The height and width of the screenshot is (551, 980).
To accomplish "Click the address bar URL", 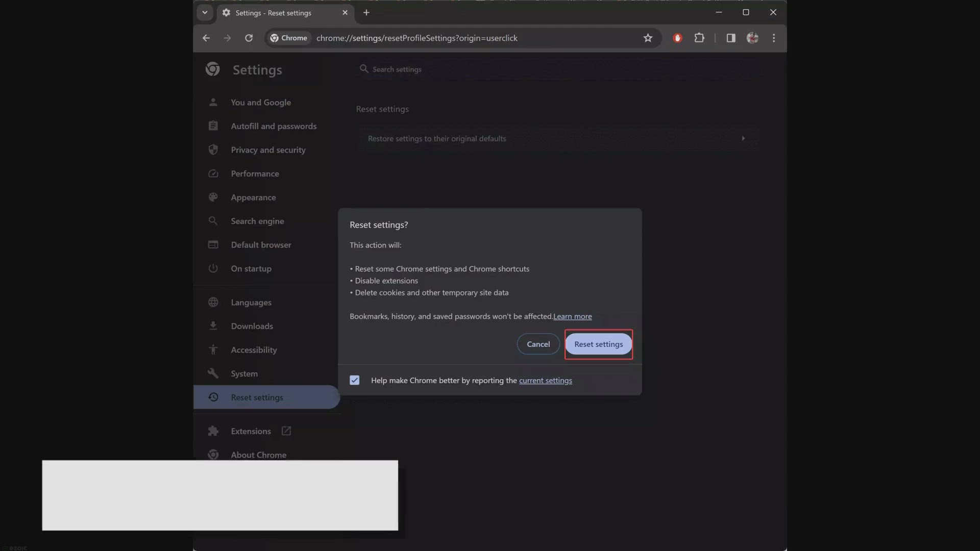I will [416, 38].
